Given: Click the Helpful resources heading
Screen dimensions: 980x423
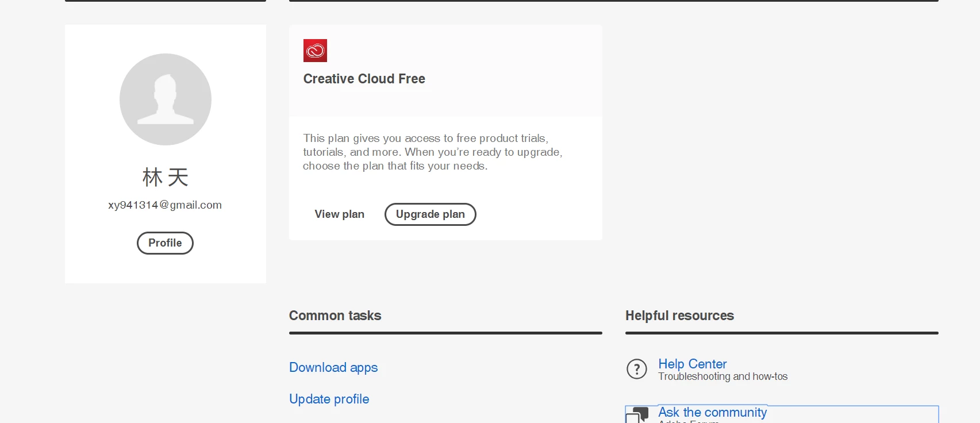Looking at the screenshot, I should (x=679, y=316).
